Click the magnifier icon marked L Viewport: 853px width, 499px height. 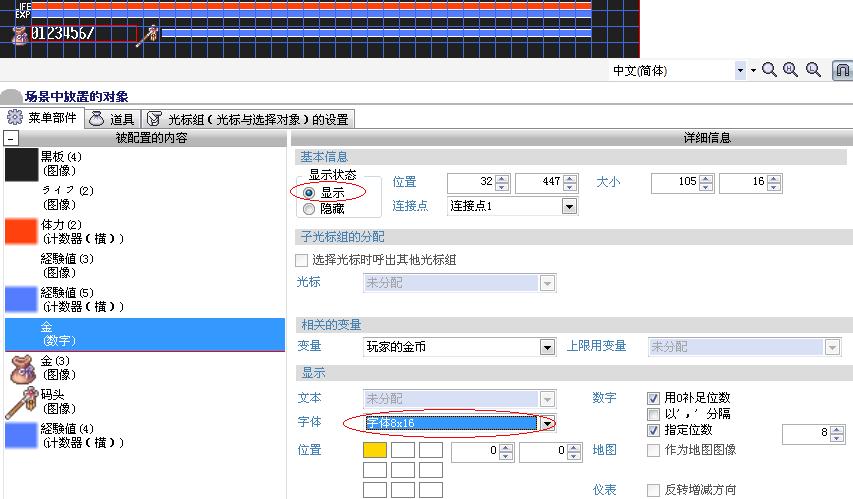pos(813,70)
